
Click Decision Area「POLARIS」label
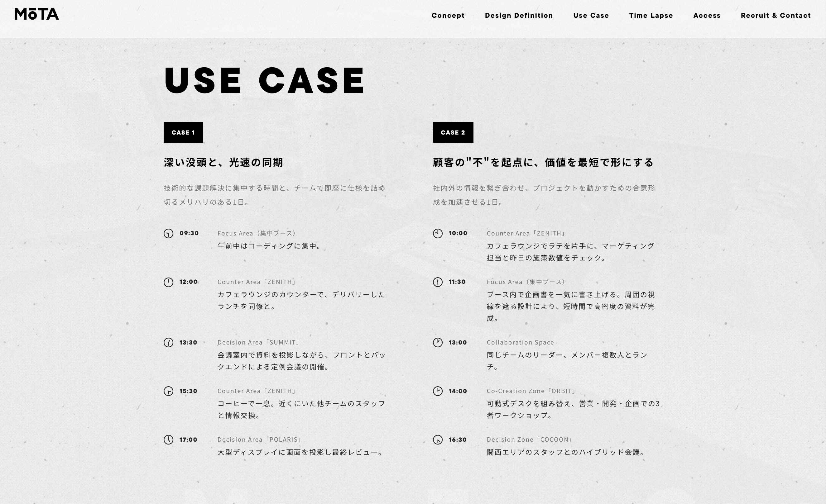pyautogui.click(x=260, y=440)
